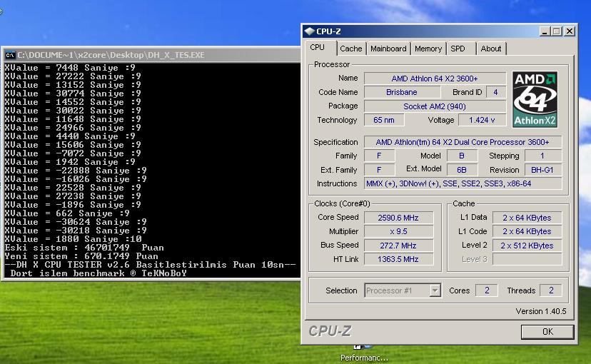591x364 pixels.
Task: Click the Code Name value Brisbane
Action: (x=402, y=92)
